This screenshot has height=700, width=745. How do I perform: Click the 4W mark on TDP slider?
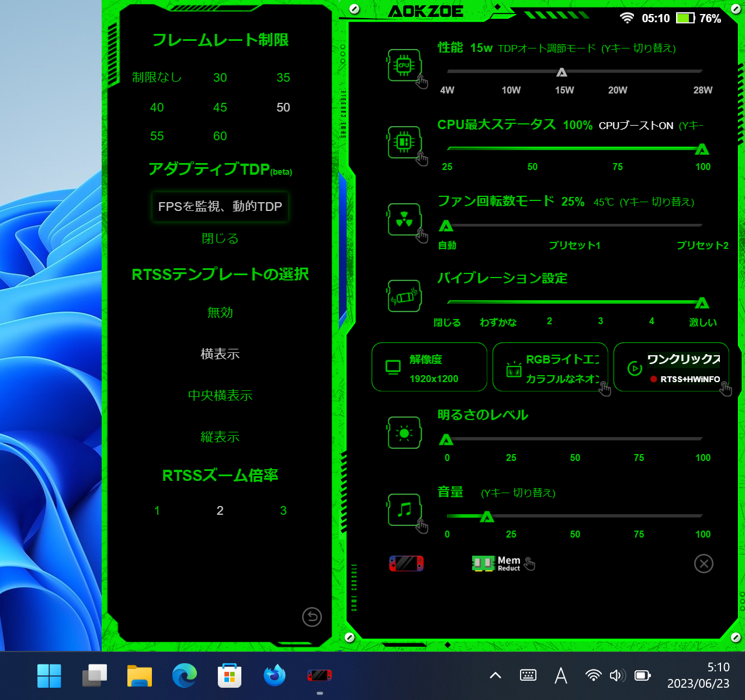coord(447,90)
